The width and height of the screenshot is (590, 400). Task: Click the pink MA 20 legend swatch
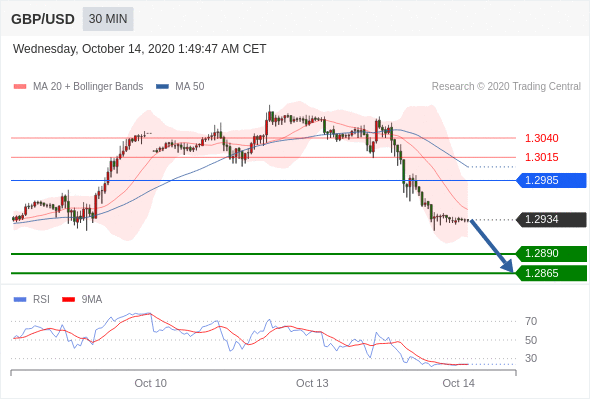[20, 87]
